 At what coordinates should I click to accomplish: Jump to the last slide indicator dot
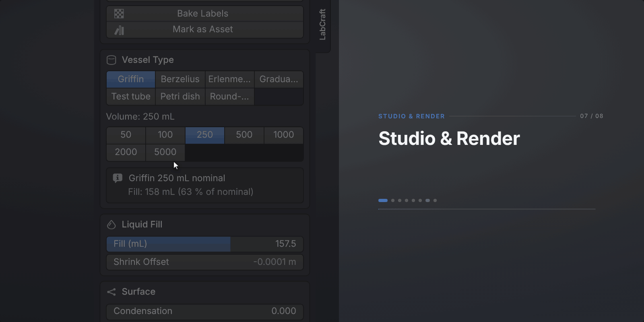tap(435, 200)
